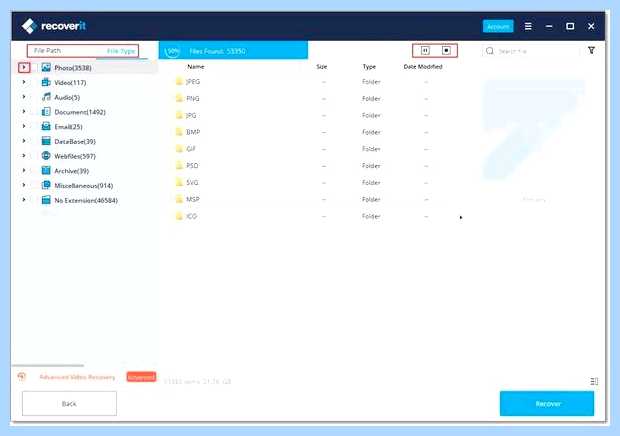The image size is (620, 436).
Task: Expand the No Extension(46584) tree node
Action: [x=24, y=200]
